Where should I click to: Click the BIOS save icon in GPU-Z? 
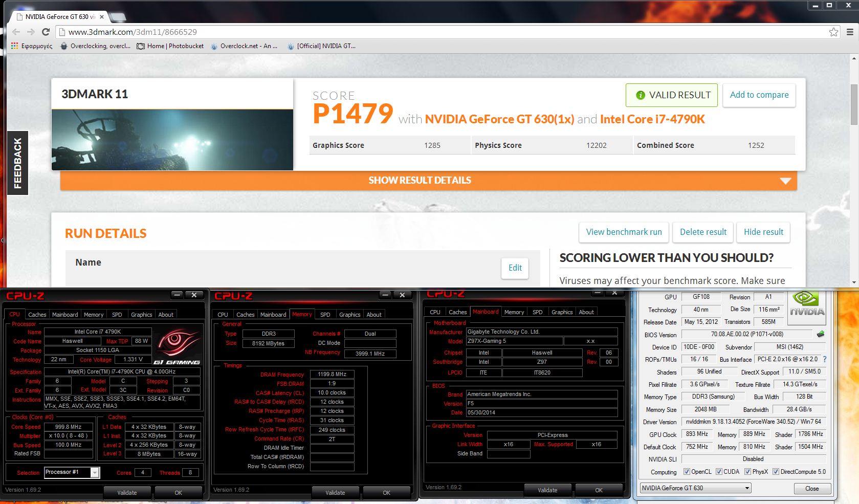tap(821, 334)
